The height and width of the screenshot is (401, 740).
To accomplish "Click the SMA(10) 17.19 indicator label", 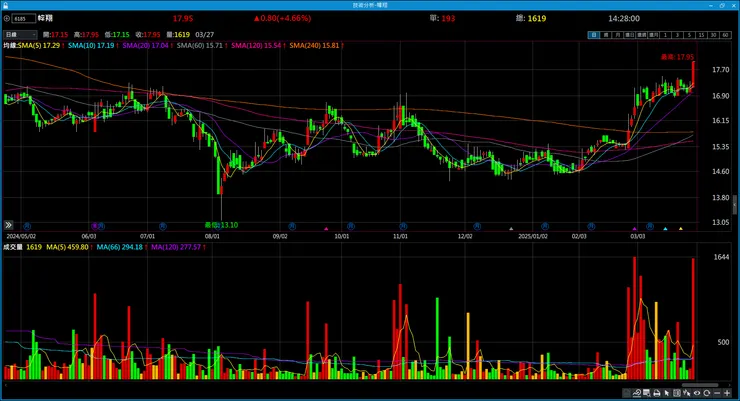I will (91, 45).
